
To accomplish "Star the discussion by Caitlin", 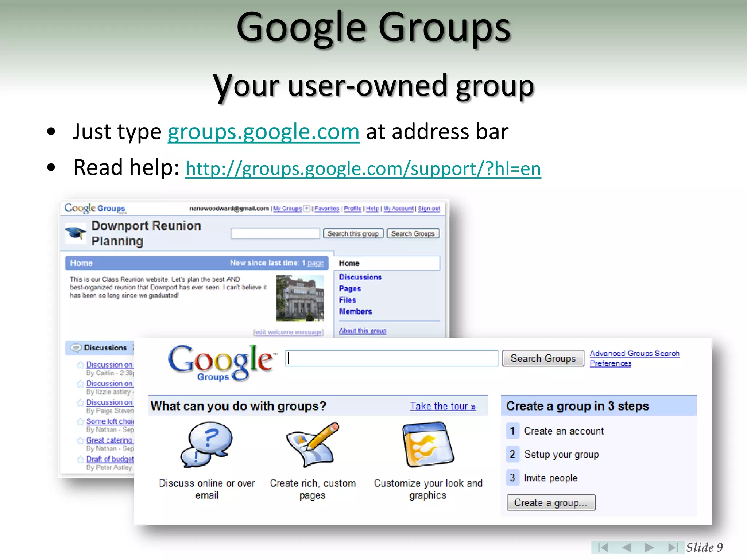I will (x=80, y=365).
